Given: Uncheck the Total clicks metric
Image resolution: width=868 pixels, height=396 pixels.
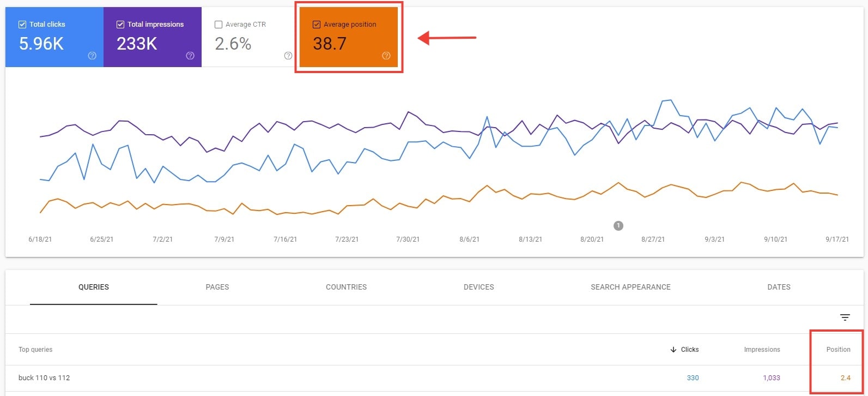Looking at the screenshot, I should [x=22, y=24].
